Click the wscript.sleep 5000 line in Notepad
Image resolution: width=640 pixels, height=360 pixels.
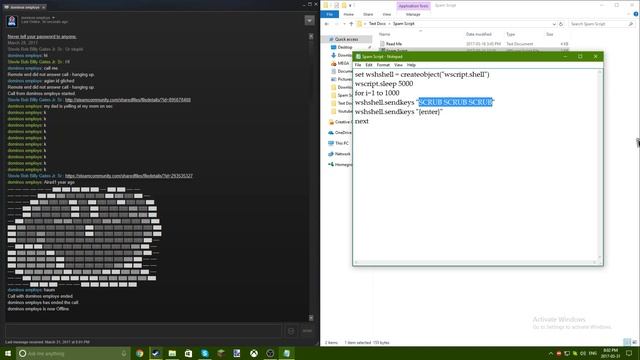click(x=384, y=84)
